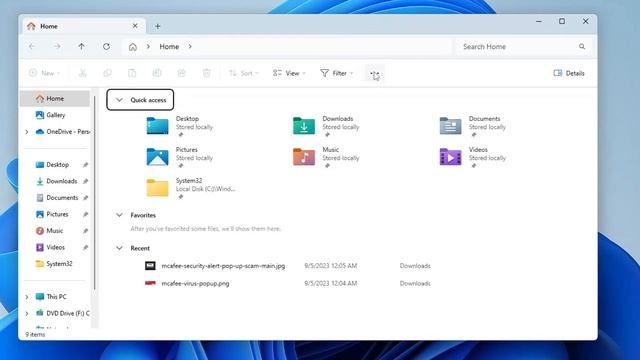
Task: Open the Filter dropdown
Action: tap(337, 73)
